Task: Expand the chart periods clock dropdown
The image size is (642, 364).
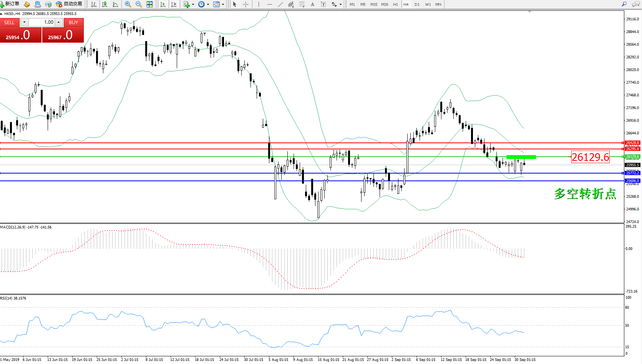Action: click(208, 5)
